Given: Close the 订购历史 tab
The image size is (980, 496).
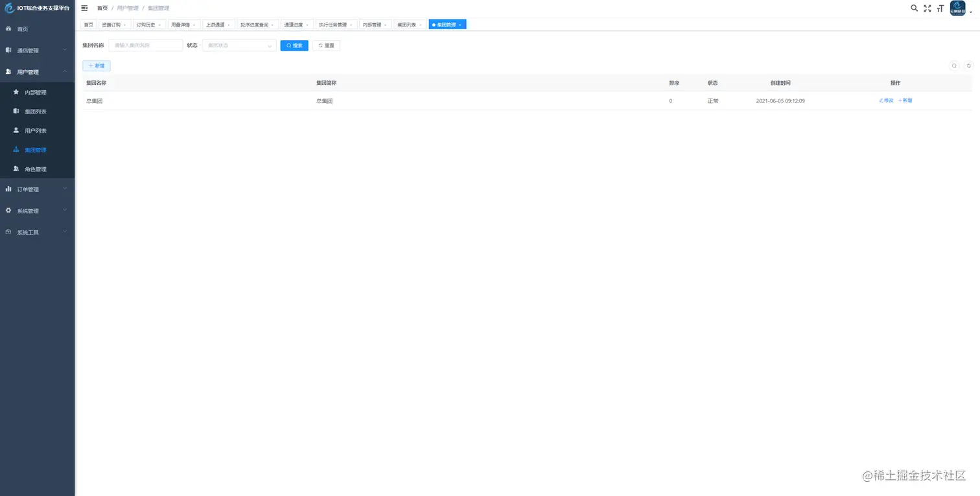Looking at the screenshot, I should [x=159, y=25].
